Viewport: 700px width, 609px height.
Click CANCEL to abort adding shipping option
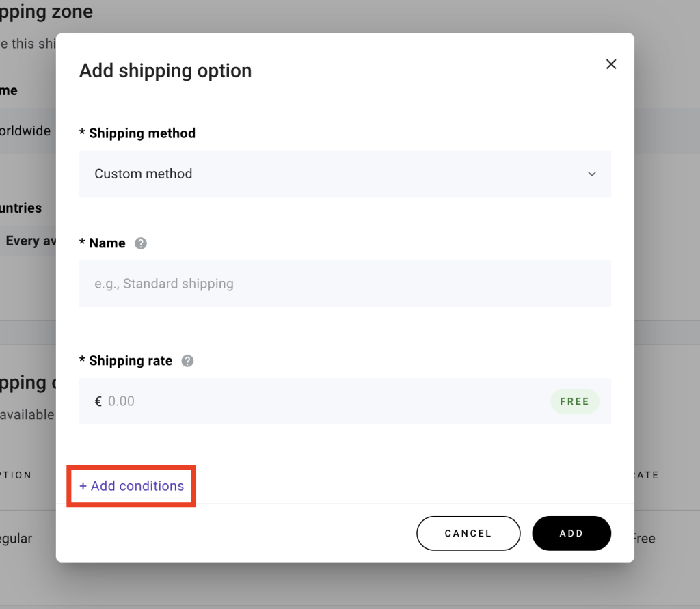[468, 533]
